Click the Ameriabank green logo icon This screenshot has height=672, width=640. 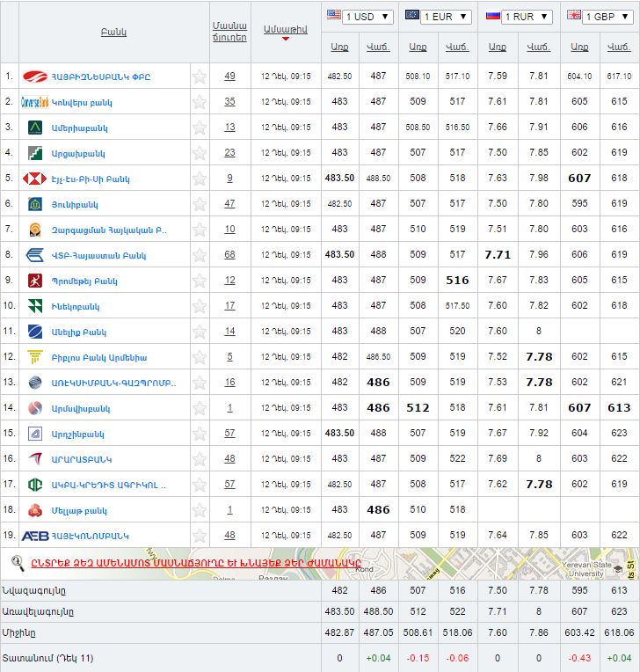pos(35,128)
